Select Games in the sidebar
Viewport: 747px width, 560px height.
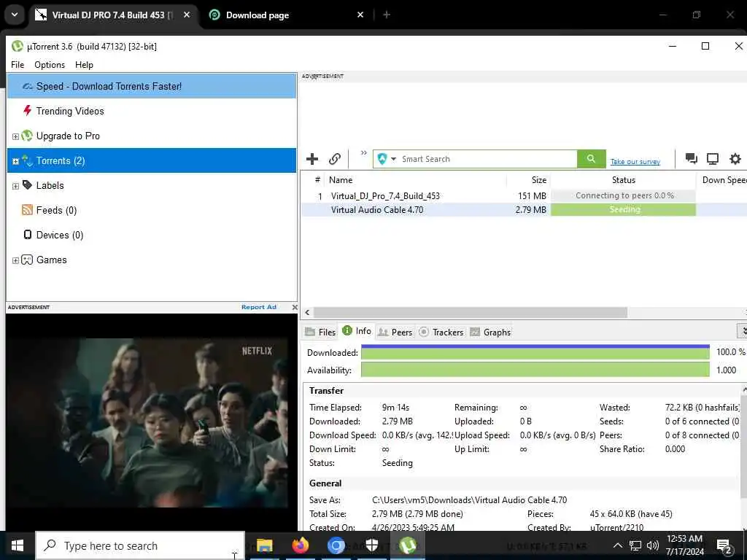coord(152,260)
